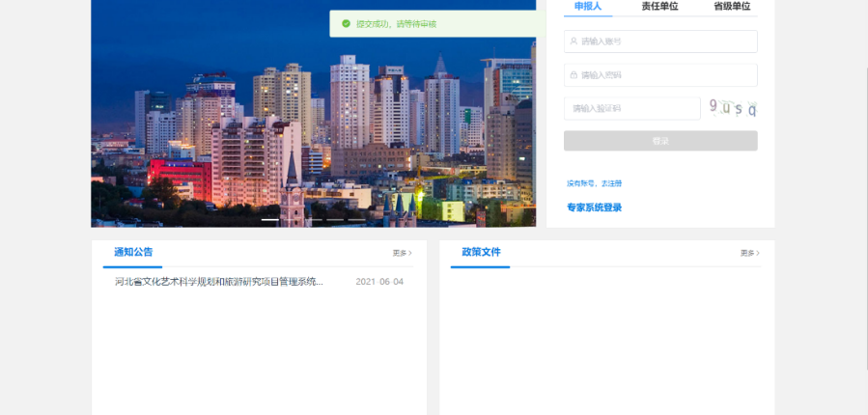
Task: Click the green success checkmark icon
Action: click(x=346, y=23)
